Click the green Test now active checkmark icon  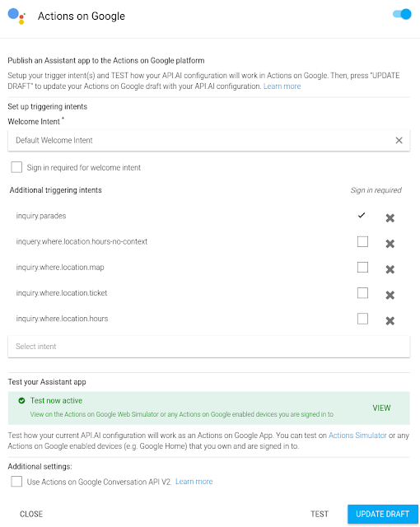[21, 401]
